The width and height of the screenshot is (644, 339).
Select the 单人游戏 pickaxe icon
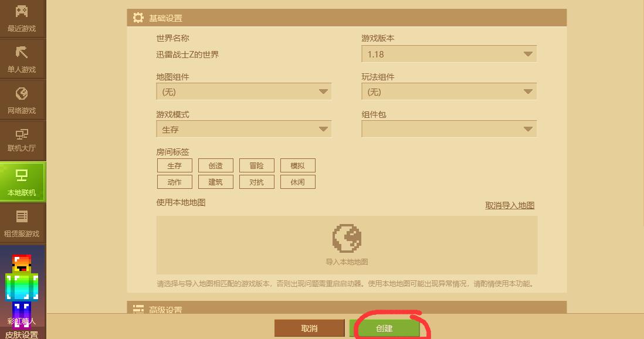22,53
